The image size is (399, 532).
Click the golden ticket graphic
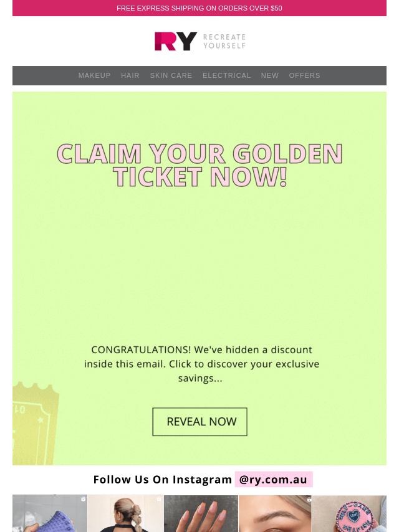[x=34, y=424]
